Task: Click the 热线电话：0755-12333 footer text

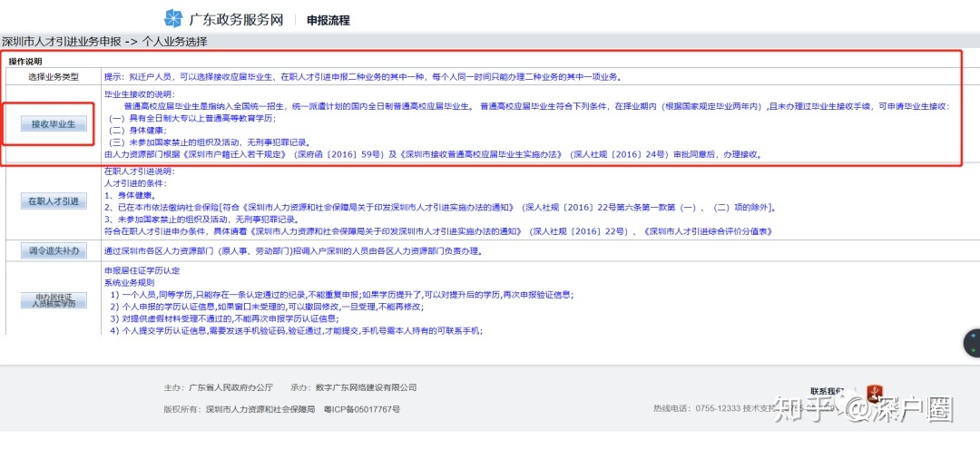Action: click(697, 409)
